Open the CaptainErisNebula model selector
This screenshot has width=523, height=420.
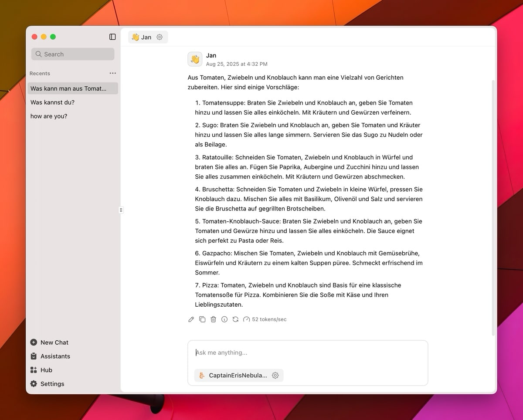pos(233,375)
